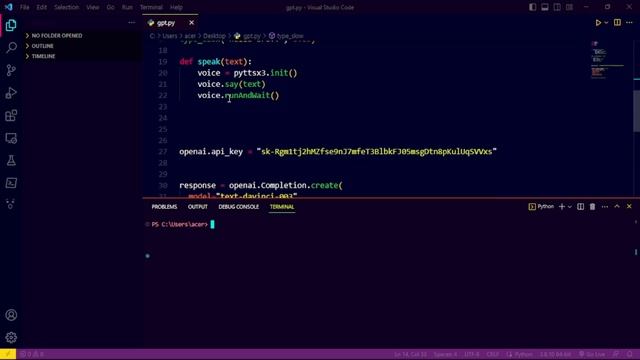Viewport: 640px width, 360px height.
Task: Split the editor to the right
Action: click(617, 23)
